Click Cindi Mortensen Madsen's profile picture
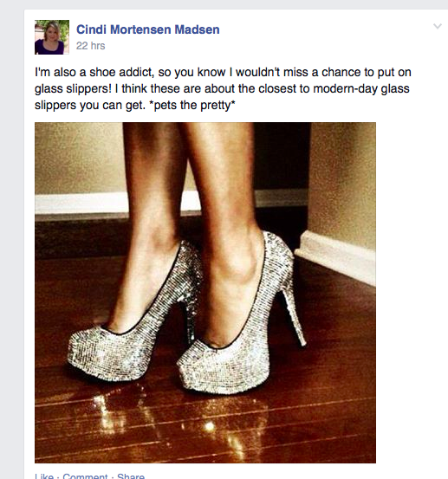Image resolution: width=448 pixels, height=479 pixels. point(52,37)
